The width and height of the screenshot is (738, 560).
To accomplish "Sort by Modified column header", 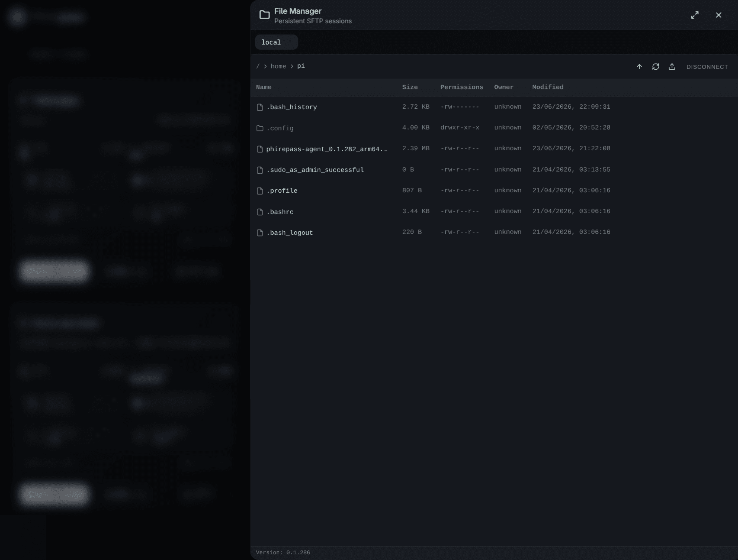I will click(547, 87).
